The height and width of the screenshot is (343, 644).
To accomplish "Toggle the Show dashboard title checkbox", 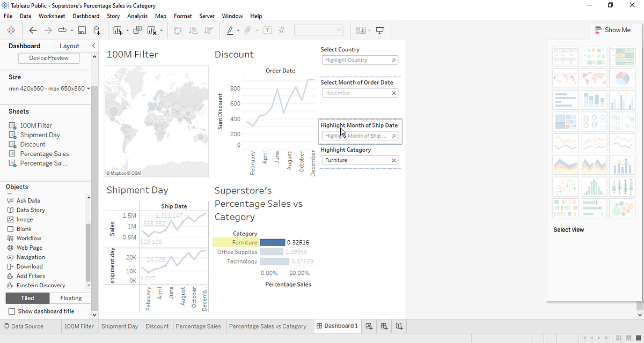I will point(12,311).
